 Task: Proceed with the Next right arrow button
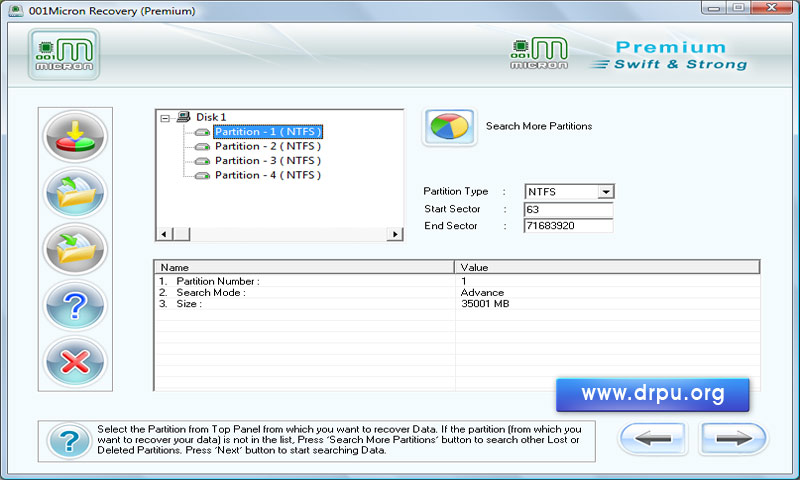tap(733, 438)
